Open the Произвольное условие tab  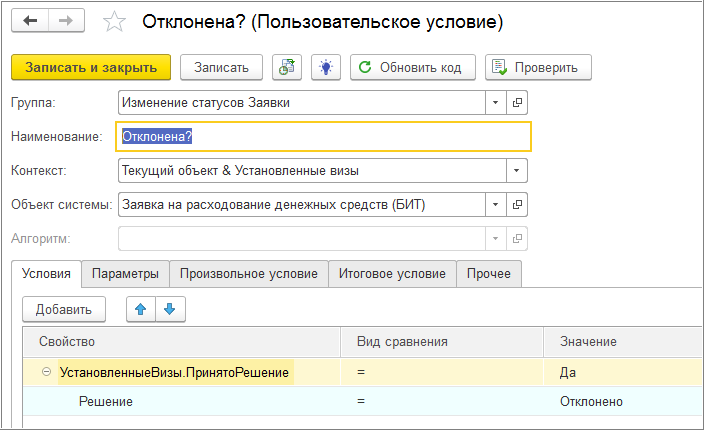coord(249,274)
